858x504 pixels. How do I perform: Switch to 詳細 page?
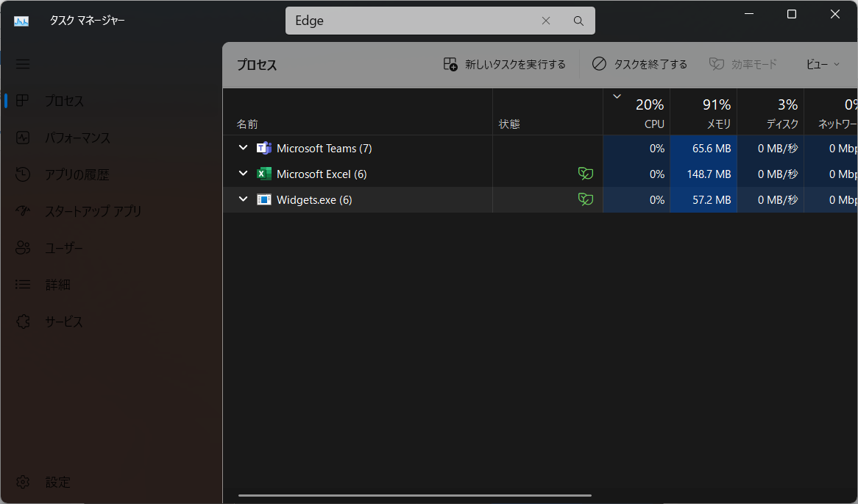[x=111, y=284]
